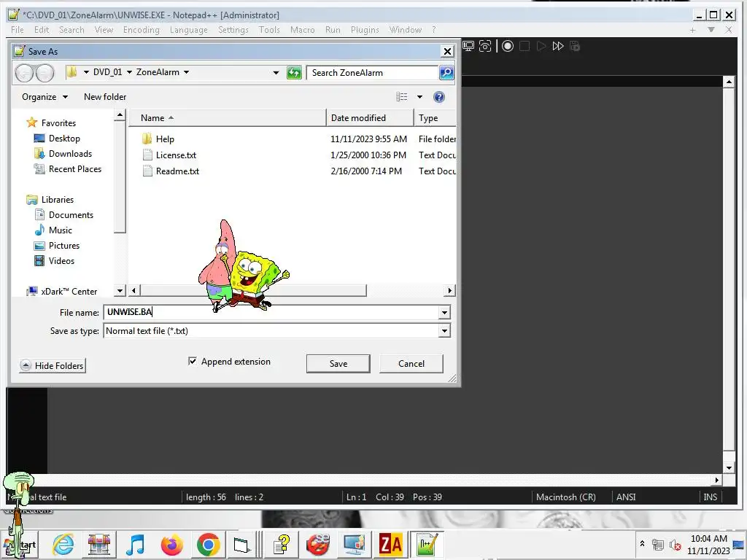Click the Save button
This screenshot has height=560, width=747.
(x=338, y=364)
